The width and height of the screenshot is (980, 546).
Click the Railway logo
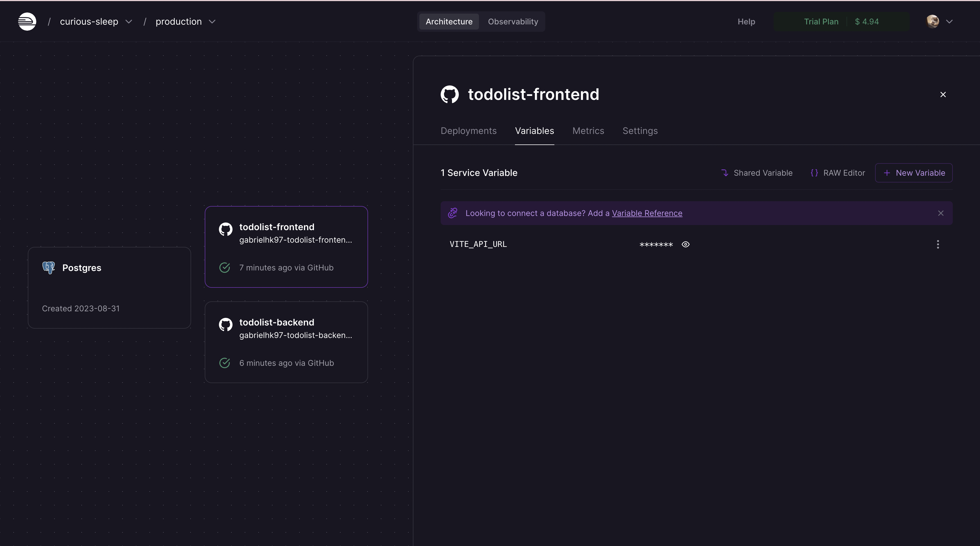pyautogui.click(x=27, y=21)
